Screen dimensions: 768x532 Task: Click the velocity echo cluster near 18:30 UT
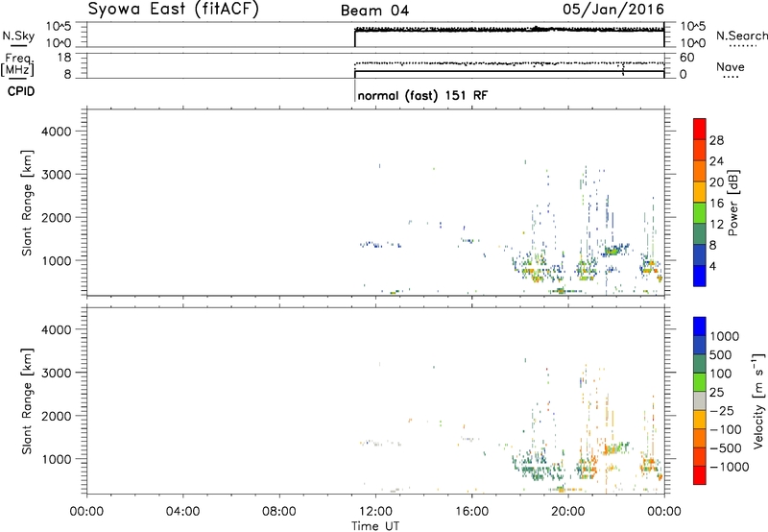[x=536, y=466]
